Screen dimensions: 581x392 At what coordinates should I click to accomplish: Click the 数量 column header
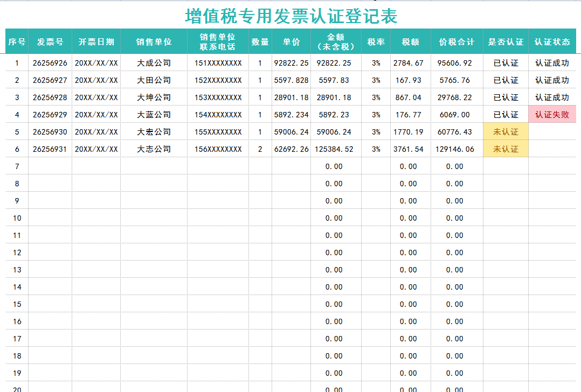[x=260, y=42]
